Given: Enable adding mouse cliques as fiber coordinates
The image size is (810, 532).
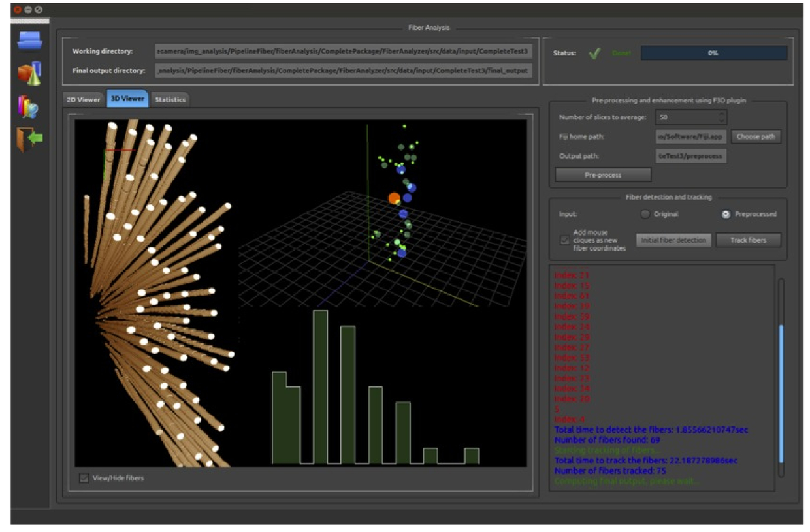Looking at the screenshot, I should [x=564, y=240].
